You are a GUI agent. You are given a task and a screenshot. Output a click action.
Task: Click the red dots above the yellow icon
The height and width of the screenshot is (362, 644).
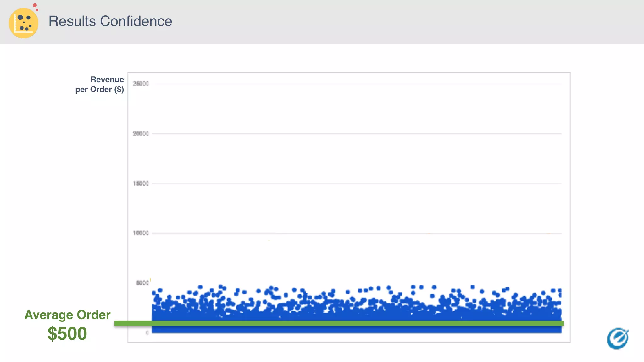tap(36, 7)
